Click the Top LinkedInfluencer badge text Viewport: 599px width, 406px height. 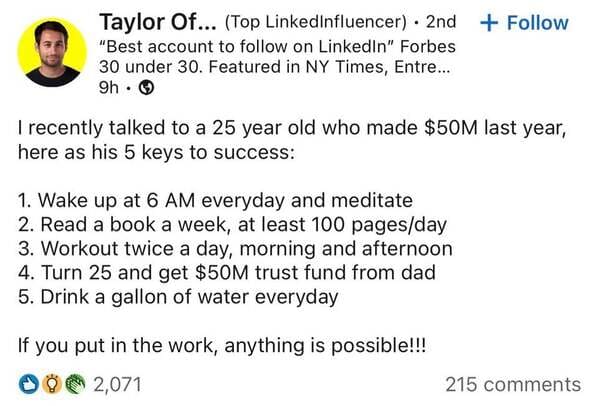pos(316,22)
